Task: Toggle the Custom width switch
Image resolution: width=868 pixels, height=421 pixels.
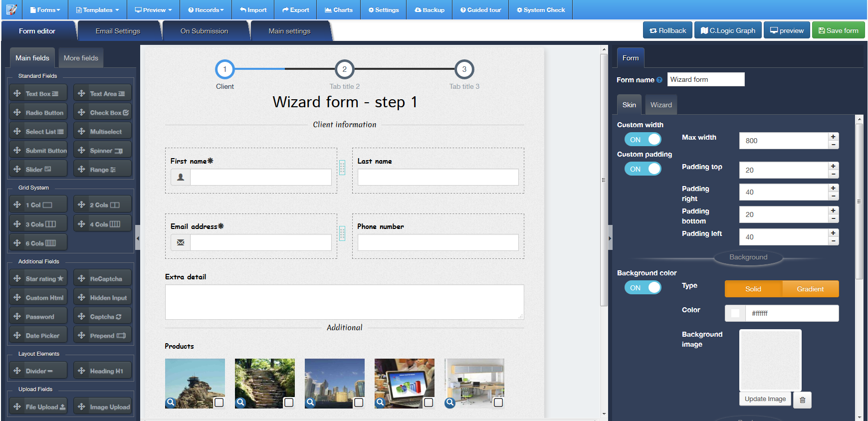Action: (643, 140)
